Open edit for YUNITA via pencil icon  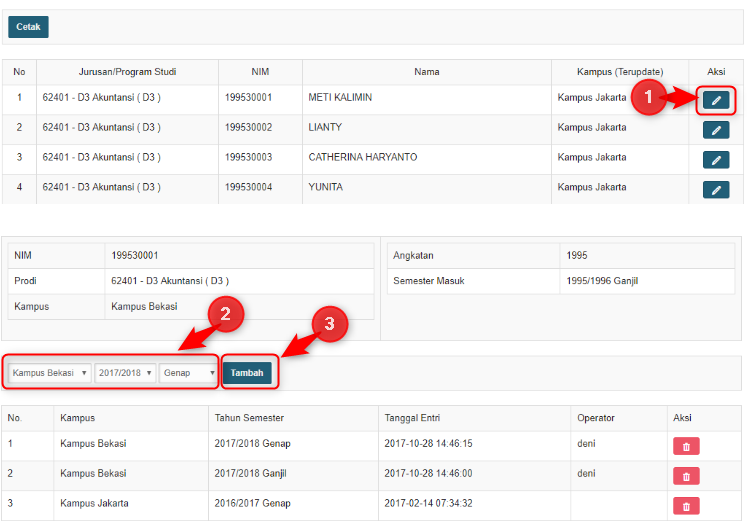(x=716, y=190)
